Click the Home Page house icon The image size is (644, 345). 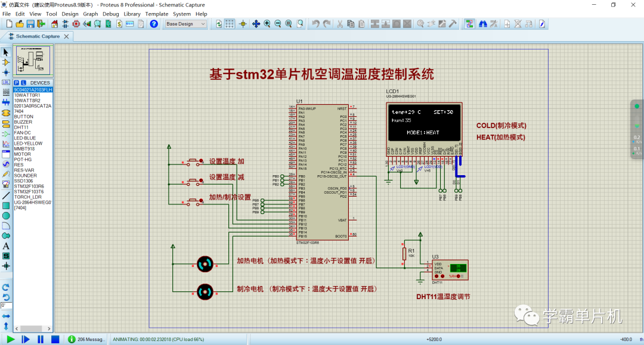tap(55, 24)
